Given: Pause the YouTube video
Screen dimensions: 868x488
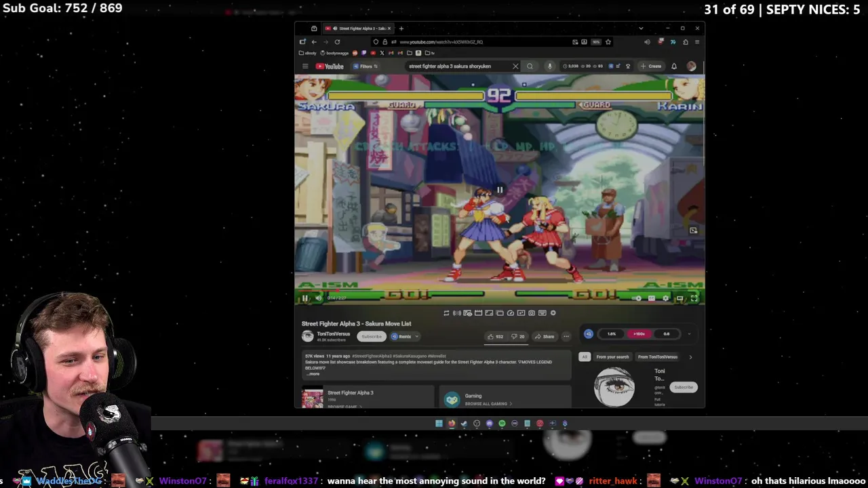Looking at the screenshot, I should click(x=305, y=298).
